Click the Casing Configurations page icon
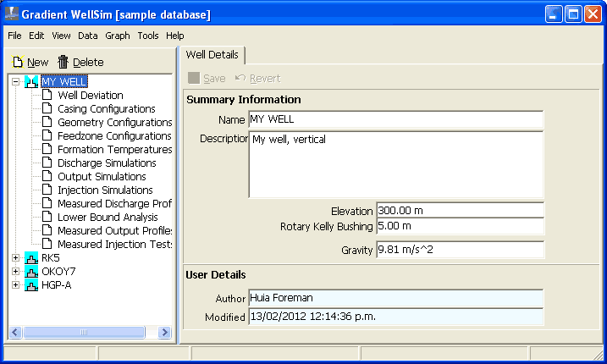This screenshot has height=364, width=607. click(47, 108)
